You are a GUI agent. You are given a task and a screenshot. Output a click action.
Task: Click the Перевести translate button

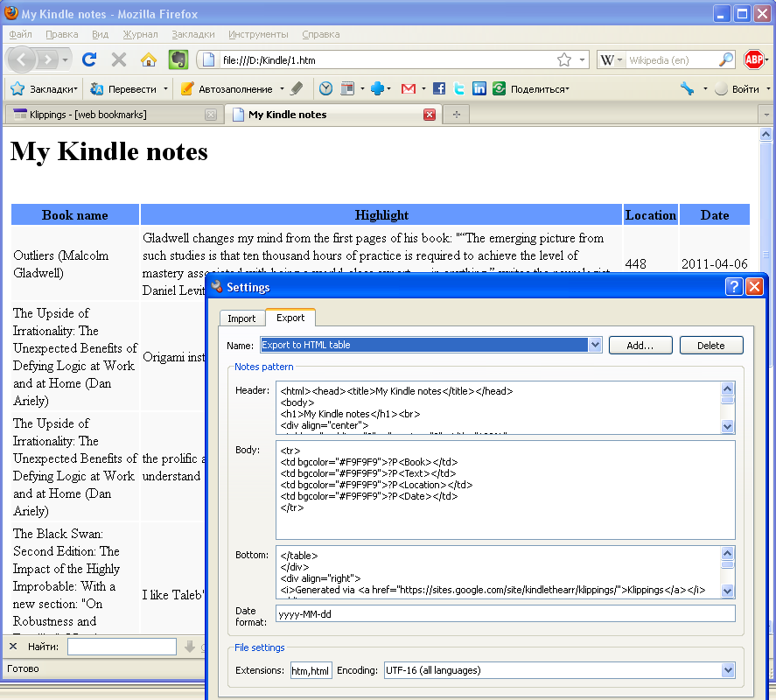(x=123, y=88)
